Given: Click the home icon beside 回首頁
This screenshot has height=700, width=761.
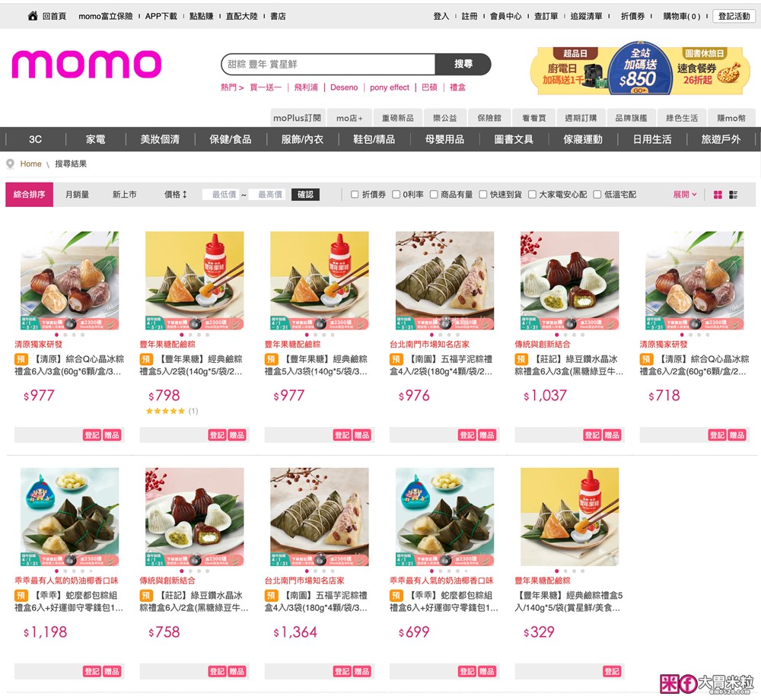Looking at the screenshot, I should 33,16.
